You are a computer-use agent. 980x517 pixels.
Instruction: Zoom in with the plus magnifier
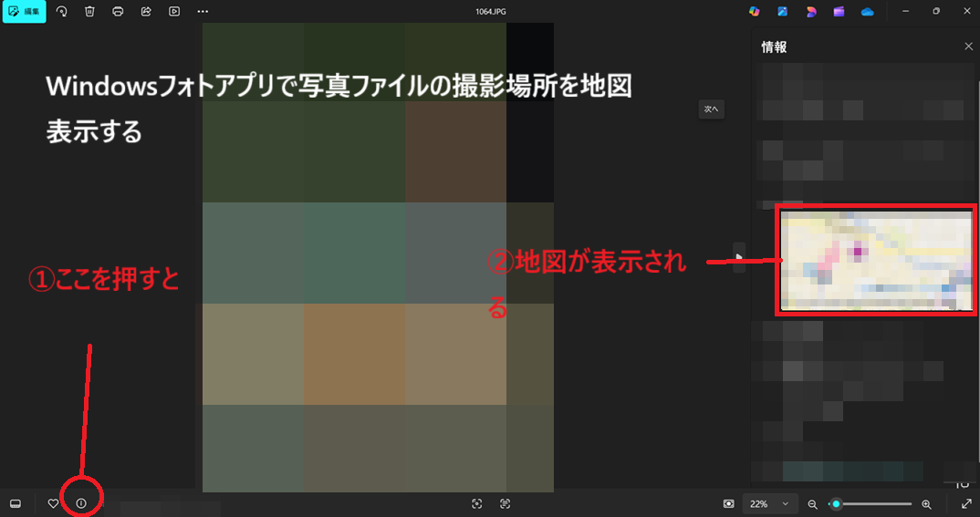pyautogui.click(x=927, y=504)
